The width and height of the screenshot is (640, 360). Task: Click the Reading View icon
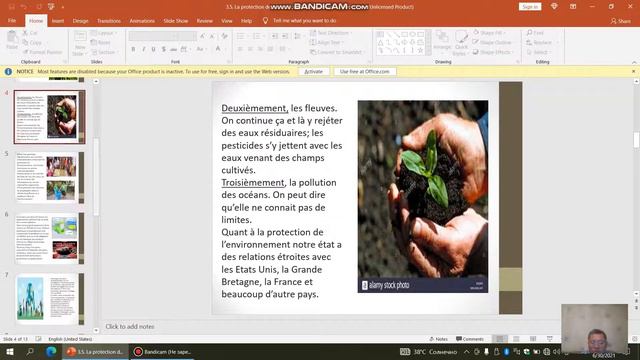pyautogui.click(x=533, y=339)
